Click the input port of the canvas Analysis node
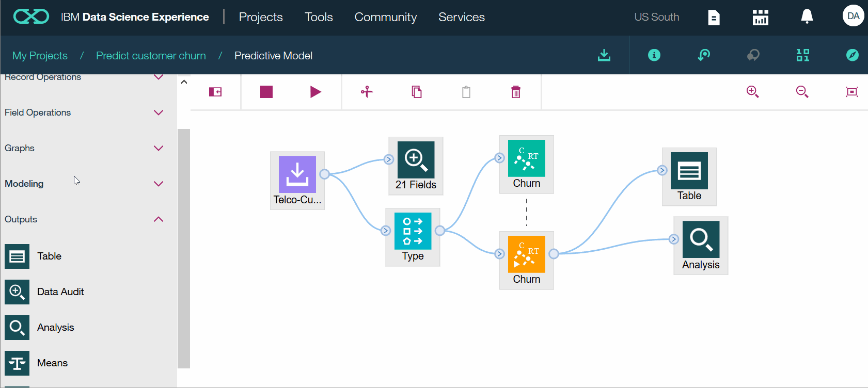The width and height of the screenshot is (868, 388). pyautogui.click(x=674, y=239)
